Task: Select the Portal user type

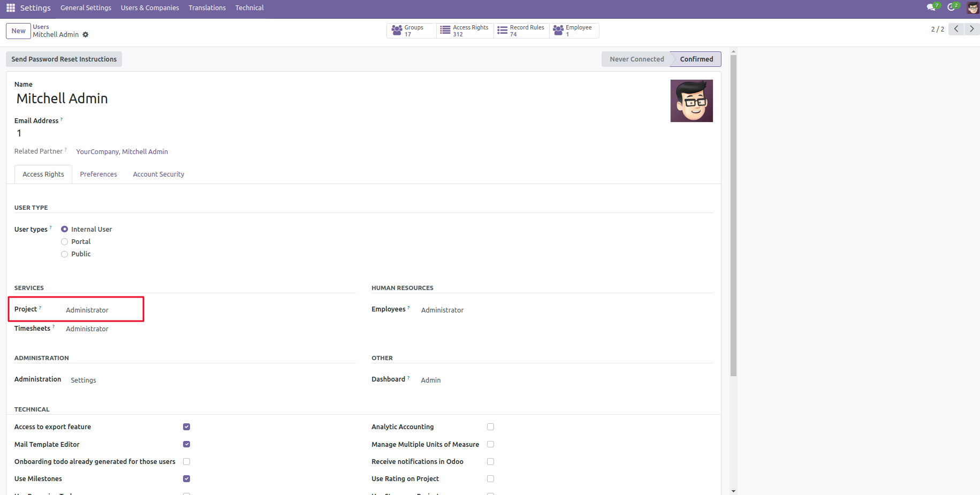Action: (x=65, y=241)
